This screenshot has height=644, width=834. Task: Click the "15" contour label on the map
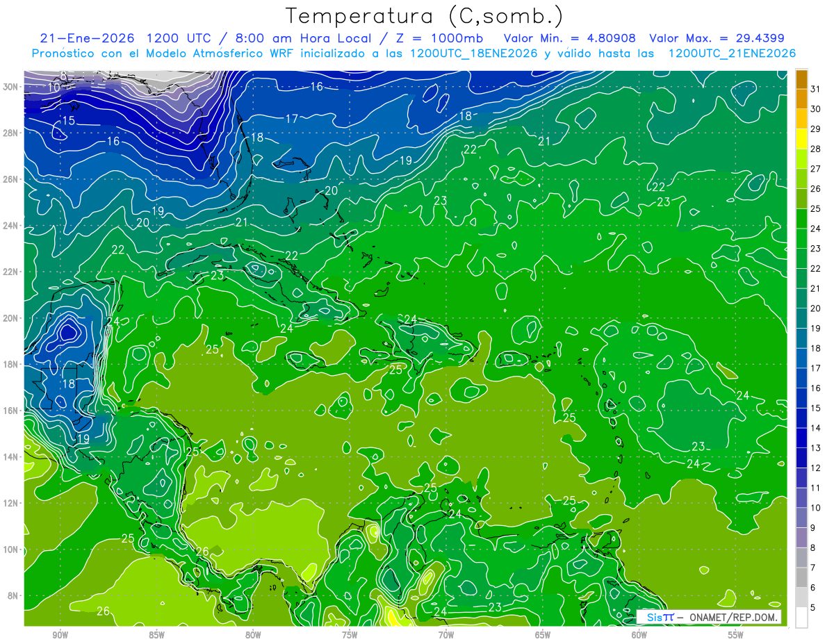click(68, 121)
